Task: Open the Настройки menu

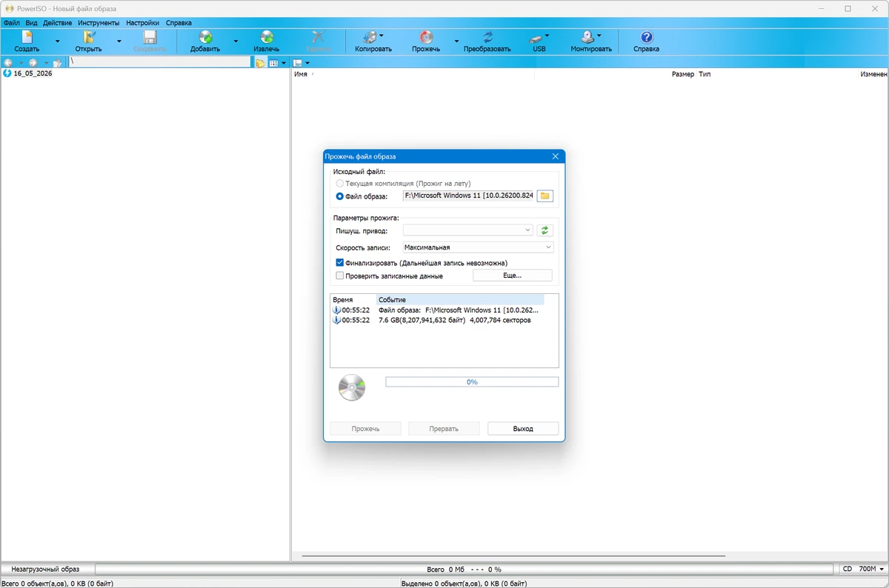Action: pos(142,23)
